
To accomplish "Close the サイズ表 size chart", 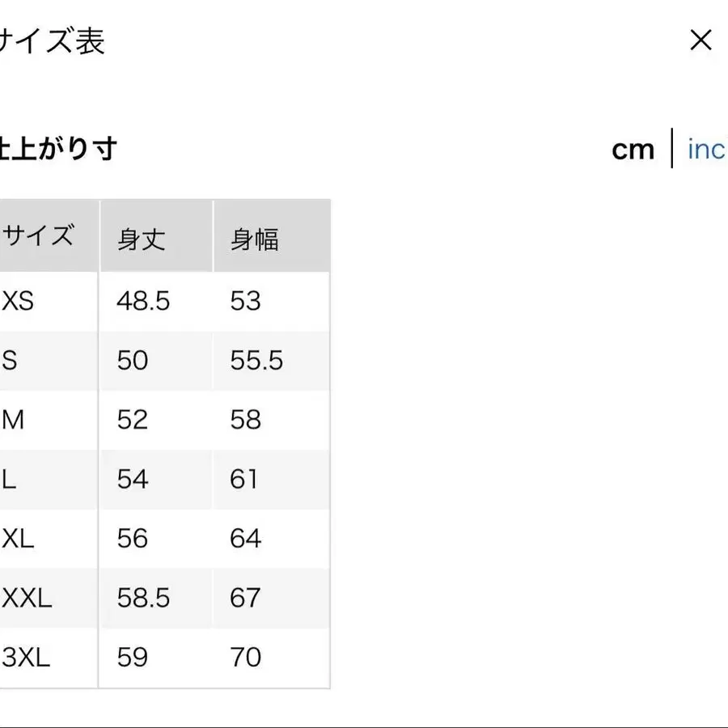I will tap(700, 41).
